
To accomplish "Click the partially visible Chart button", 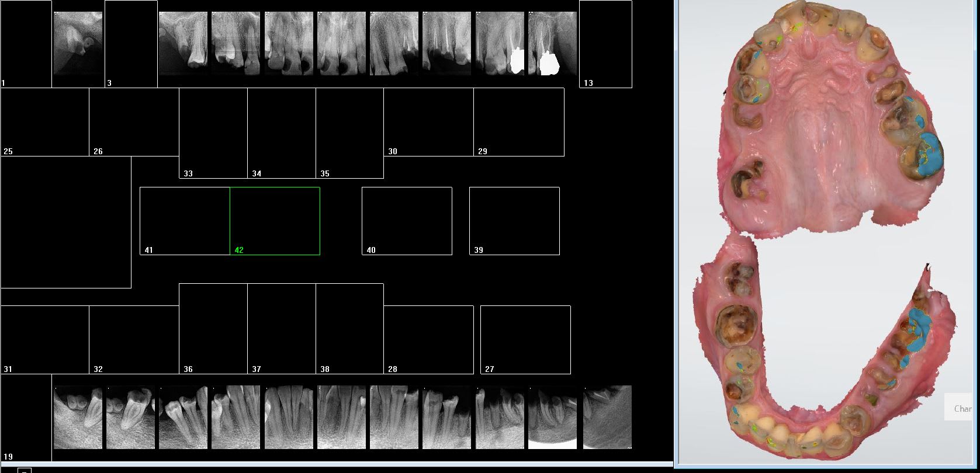I will tap(961, 408).
